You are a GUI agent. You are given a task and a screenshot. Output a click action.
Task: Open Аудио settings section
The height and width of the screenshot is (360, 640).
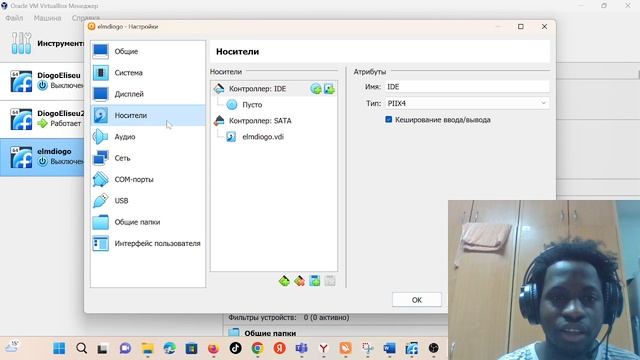148,137
